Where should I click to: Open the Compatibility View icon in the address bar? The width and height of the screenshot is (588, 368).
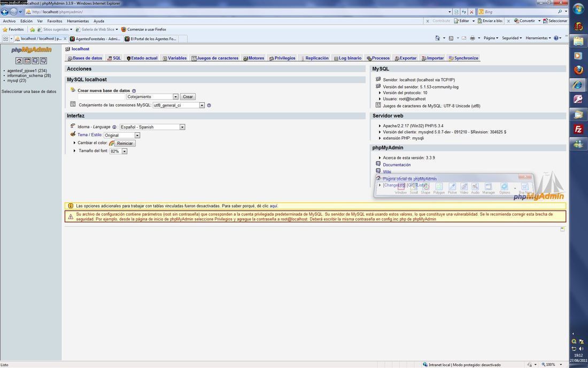point(457,12)
